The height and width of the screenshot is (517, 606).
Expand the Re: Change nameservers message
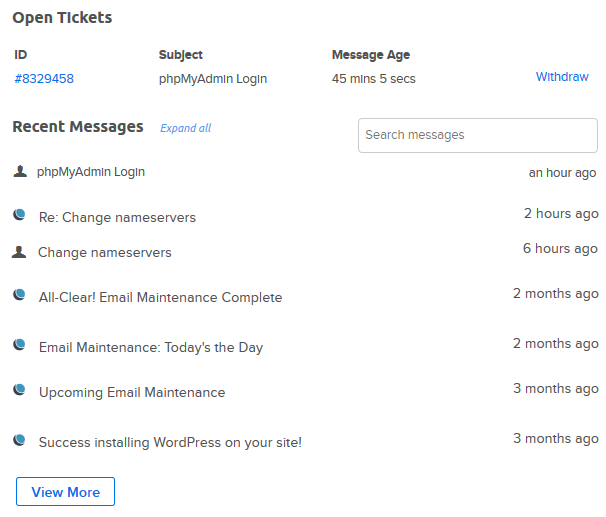[x=117, y=217]
